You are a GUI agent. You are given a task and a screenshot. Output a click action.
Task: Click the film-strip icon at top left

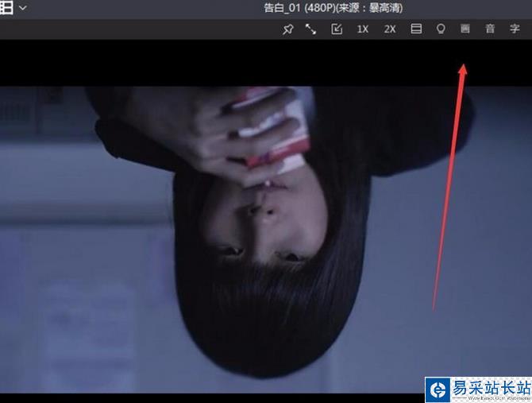coord(6,8)
